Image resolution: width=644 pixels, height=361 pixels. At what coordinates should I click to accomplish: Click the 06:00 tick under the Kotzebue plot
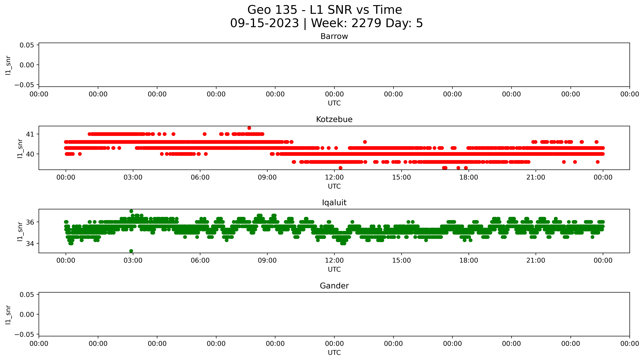[200, 177]
